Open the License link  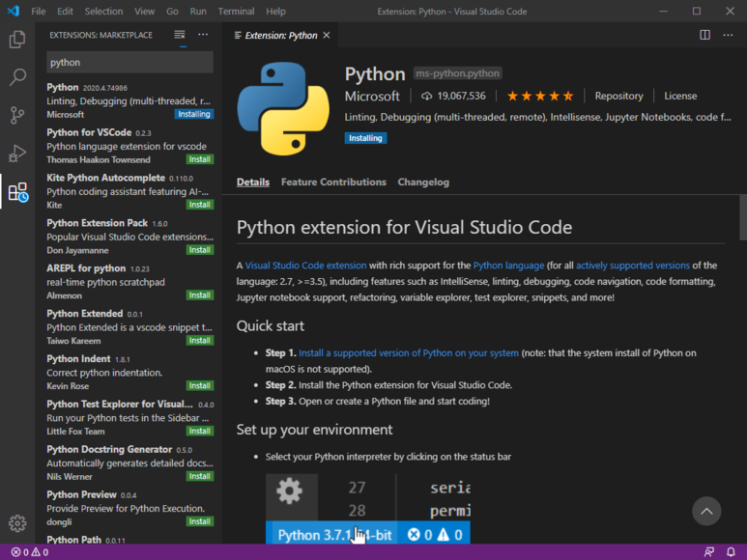click(x=680, y=97)
